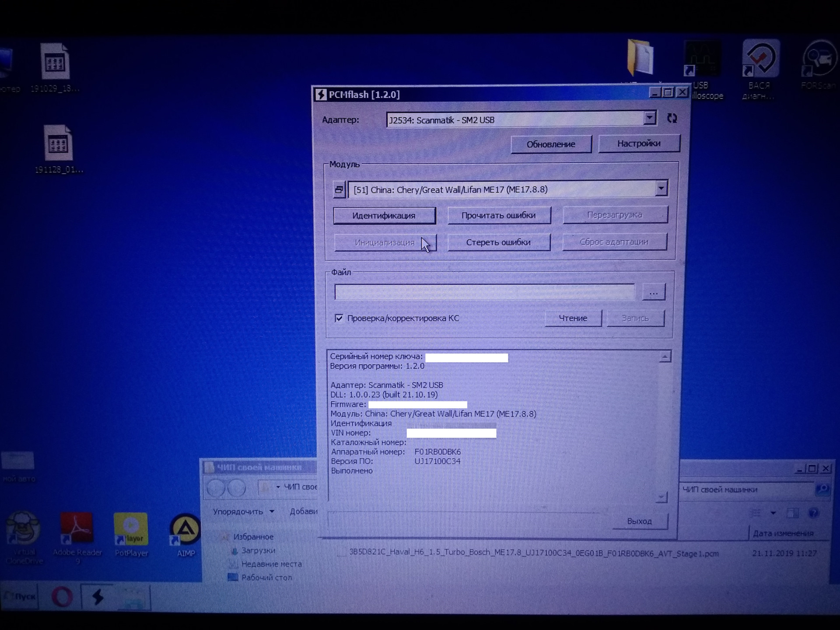Screen dimensions: 840x630
Task: Click the Обновление button
Action: point(551,144)
